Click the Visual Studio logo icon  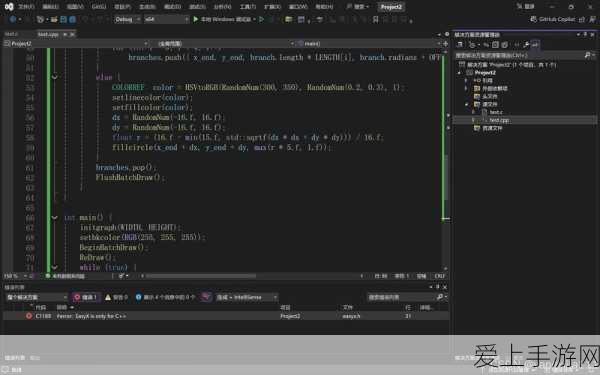click(9, 7)
